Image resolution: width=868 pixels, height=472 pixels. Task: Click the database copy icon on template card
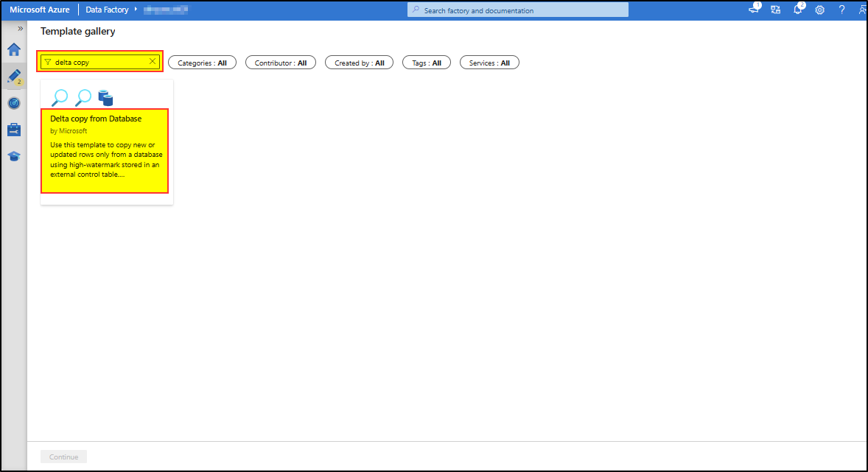tap(105, 98)
